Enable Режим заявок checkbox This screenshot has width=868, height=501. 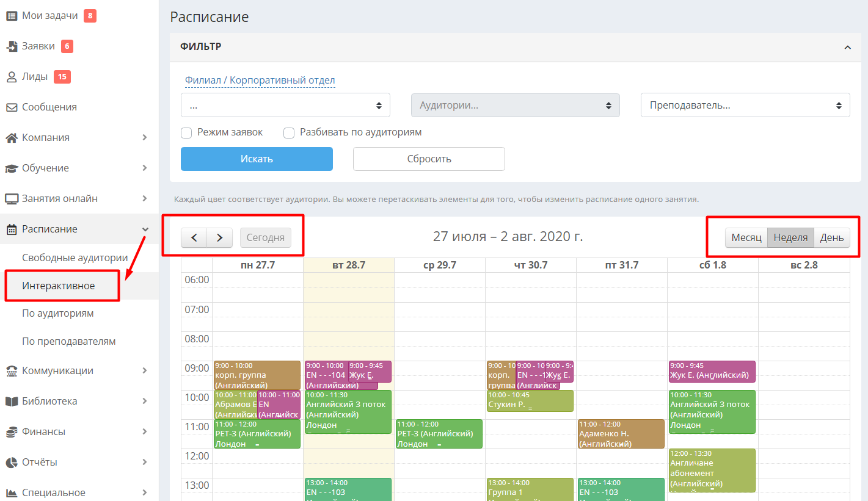pos(187,132)
